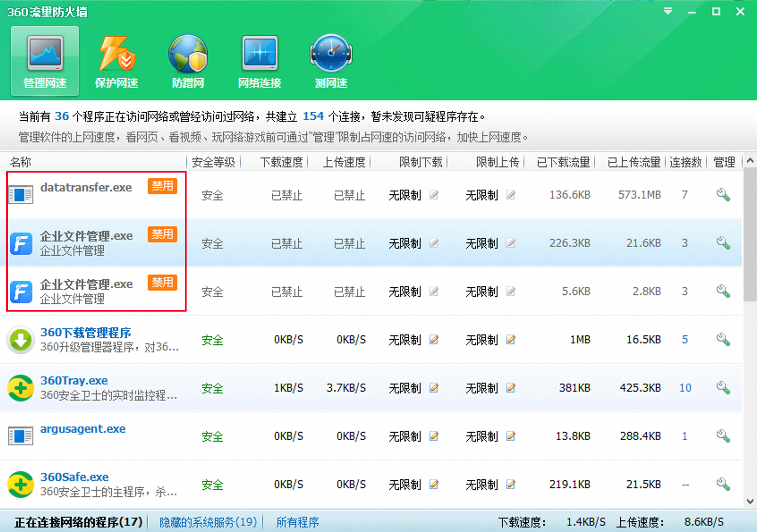Click scrollbar up arrow of program list
Viewport: 757px width, 532px height.
tap(750, 160)
